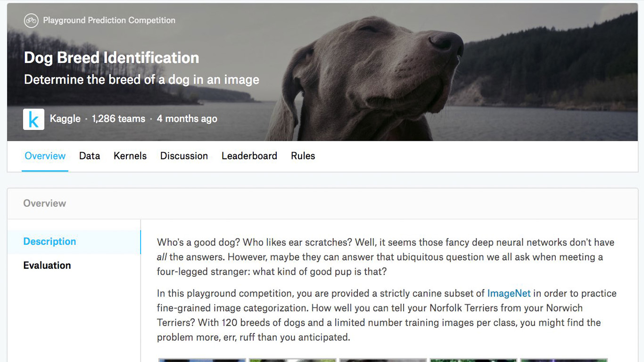The image size is (644, 362).
Task: Follow the ImageNet hyperlink
Action: pos(509,293)
